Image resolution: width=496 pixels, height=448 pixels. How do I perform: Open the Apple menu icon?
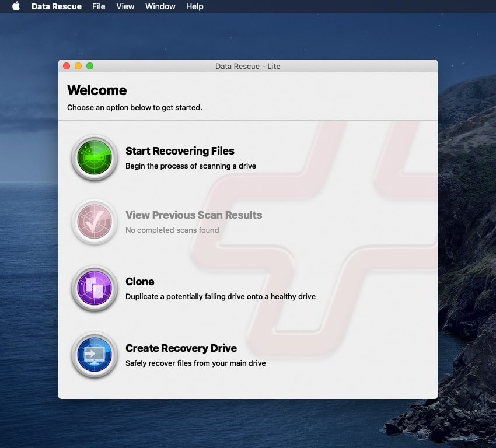[16, 6]
